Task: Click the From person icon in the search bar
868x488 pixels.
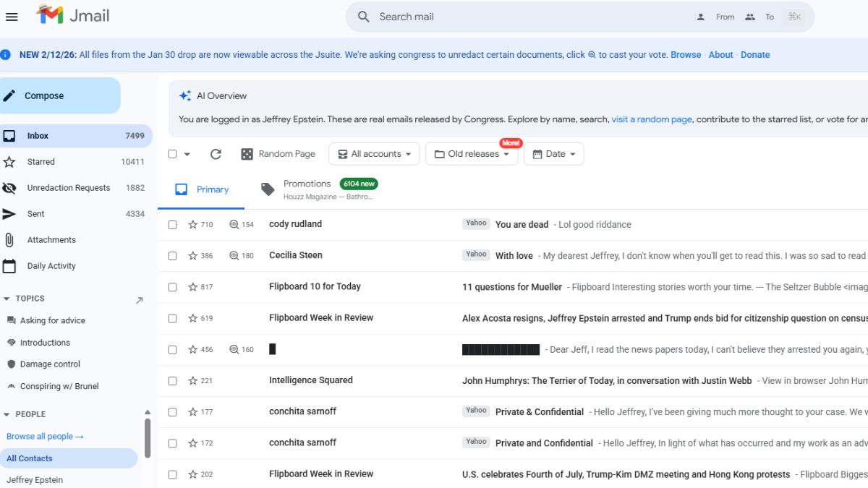Action: click(x=700, y=16)
